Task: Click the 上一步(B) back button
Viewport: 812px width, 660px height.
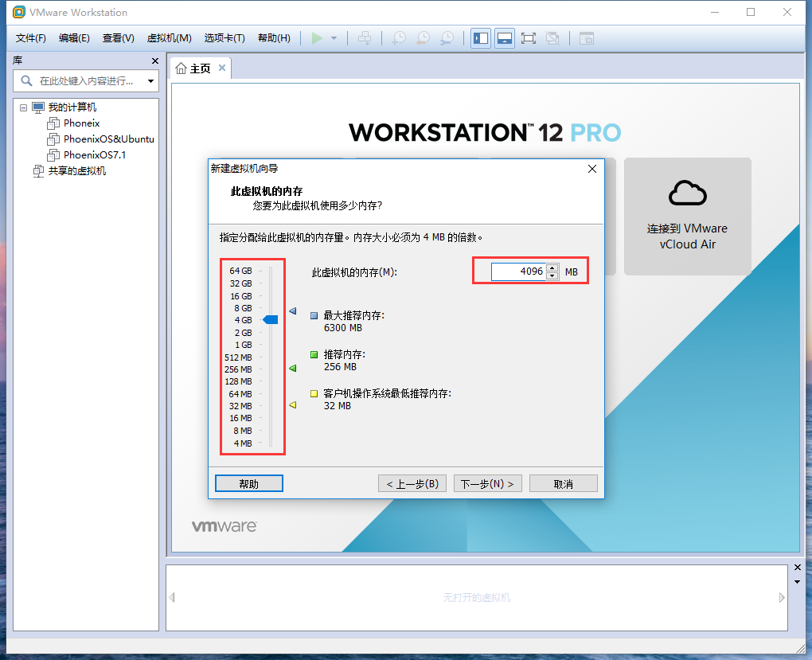Action: (412, 483)
